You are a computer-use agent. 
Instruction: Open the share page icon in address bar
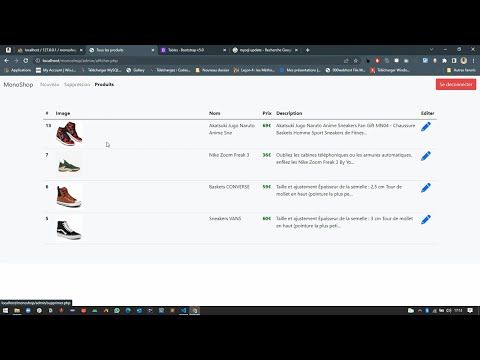346,61
